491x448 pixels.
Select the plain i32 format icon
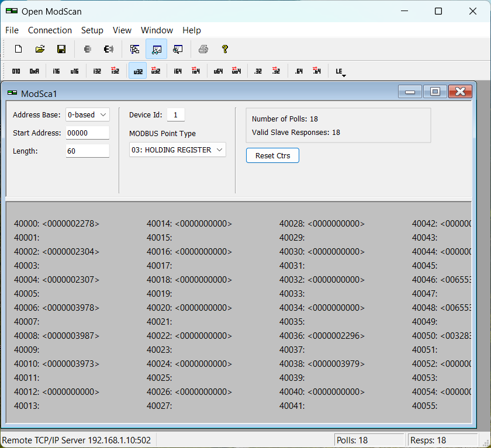tap(97, 71)
